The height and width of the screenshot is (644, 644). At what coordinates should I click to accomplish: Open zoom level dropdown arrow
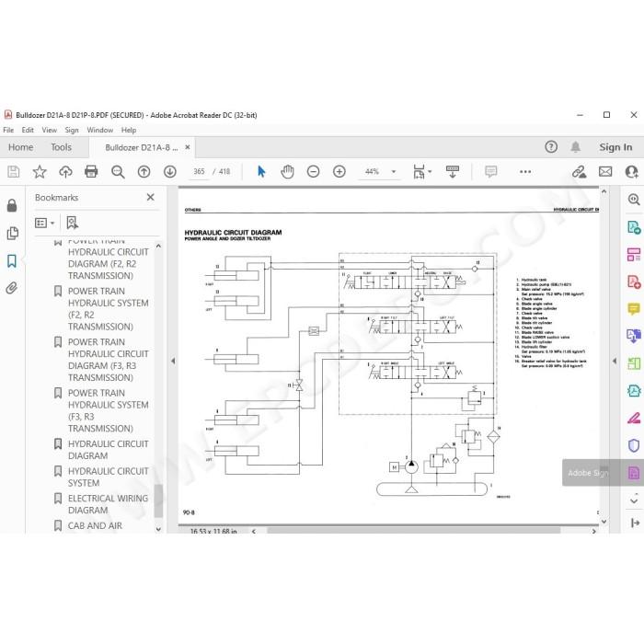394,171
